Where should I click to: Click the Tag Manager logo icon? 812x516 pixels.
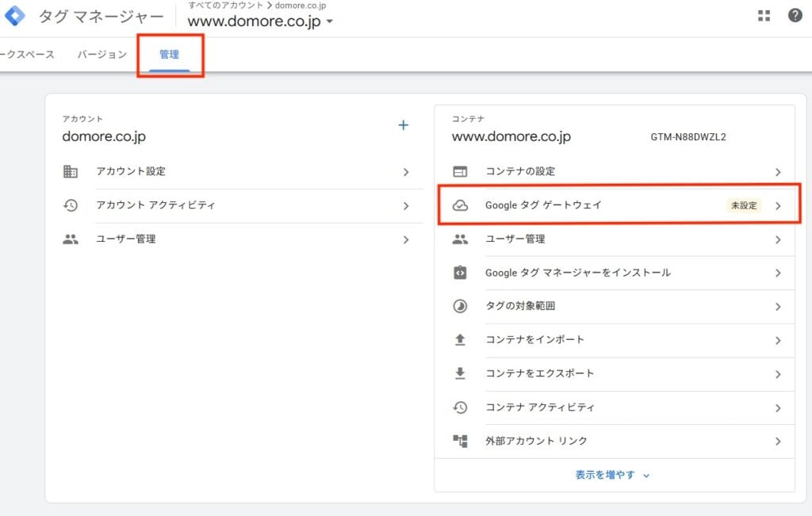14,16
